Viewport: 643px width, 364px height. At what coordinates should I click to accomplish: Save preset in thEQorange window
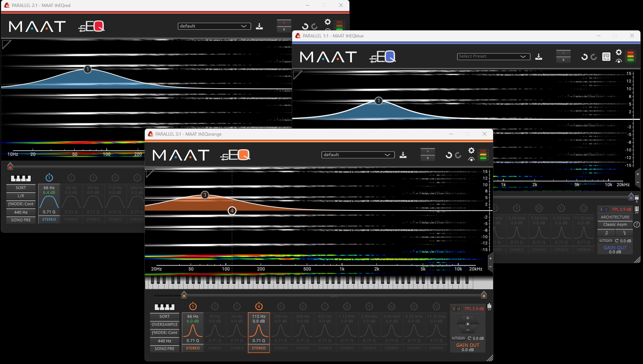click(403, 155)
